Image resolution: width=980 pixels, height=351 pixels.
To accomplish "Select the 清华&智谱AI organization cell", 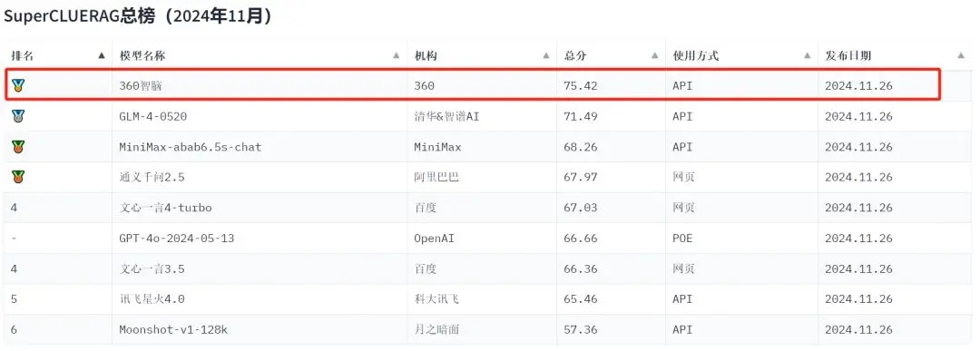I will pos(446,116).
